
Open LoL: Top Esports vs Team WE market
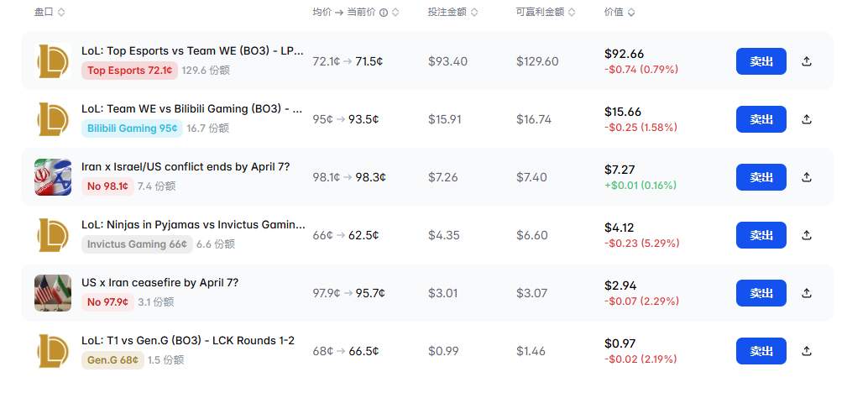point(192,51)
